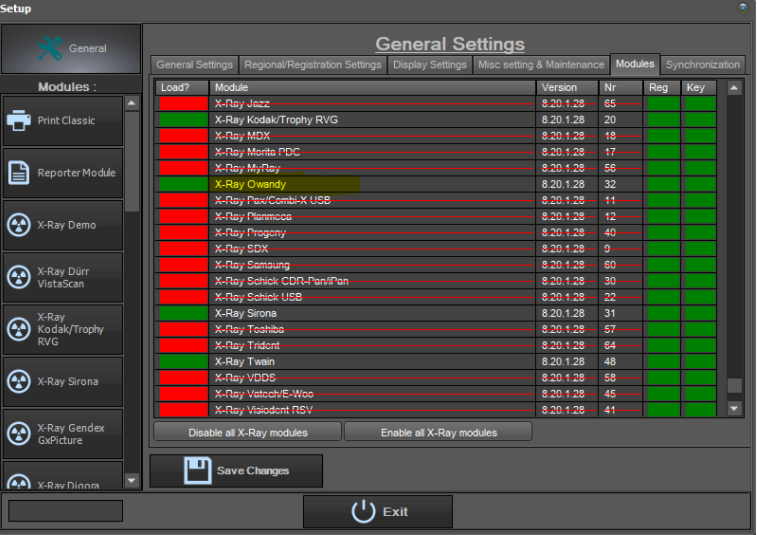This screenshot has width=758, height=535.
Task: Toggle Load cell for X-Ray Planmeca
Action: (184, 217)
